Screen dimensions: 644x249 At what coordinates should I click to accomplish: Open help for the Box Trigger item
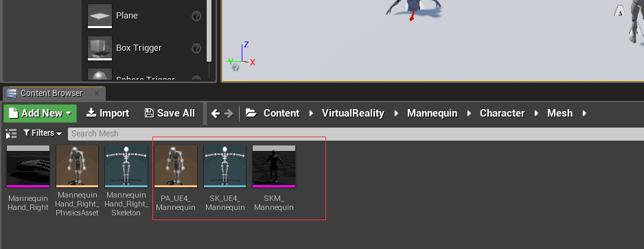[x=196, y=49]
